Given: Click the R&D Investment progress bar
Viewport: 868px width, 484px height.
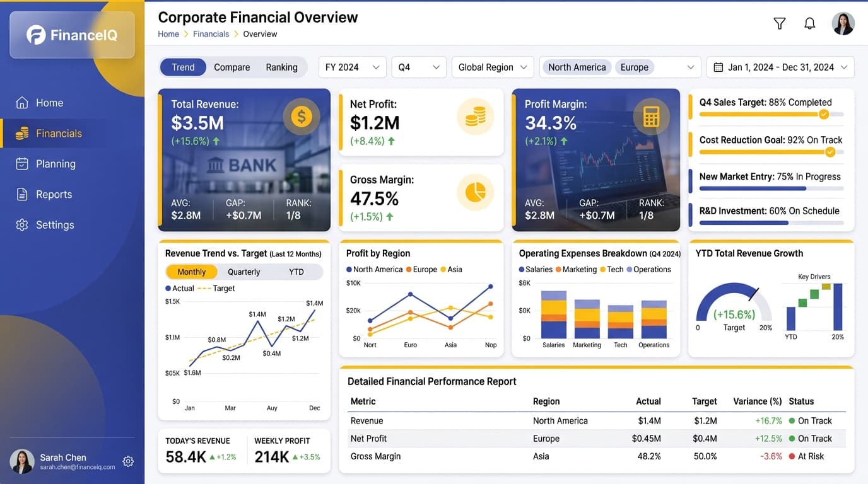Looking at the screenshot, I should pos(771,222).
